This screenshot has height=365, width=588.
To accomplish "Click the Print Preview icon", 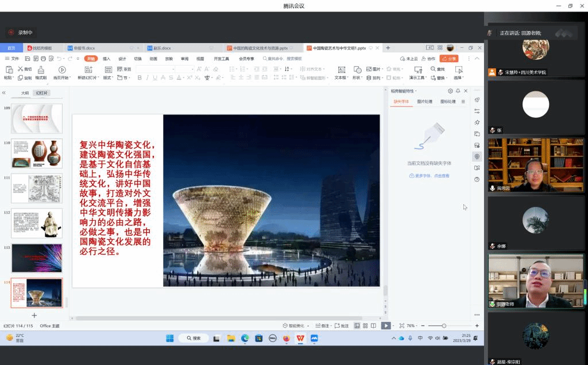I will pyautogui.click(x=51, y=59).
